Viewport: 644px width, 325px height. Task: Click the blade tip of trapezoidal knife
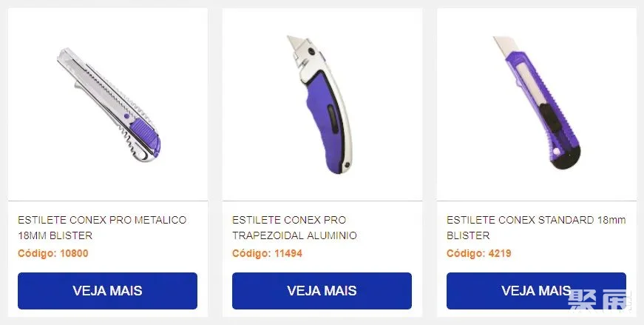295,43
